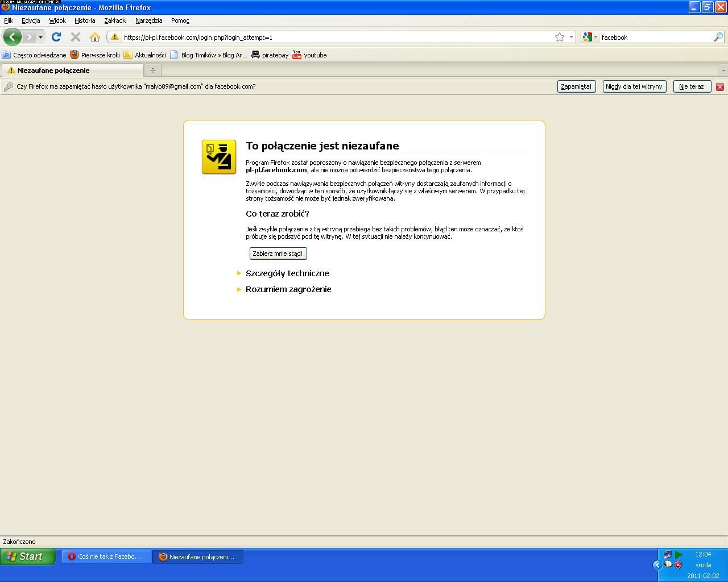This screenshot has width=728, height=582.
Task: Open the Narzędzia menu
Action: click(148, 20)
